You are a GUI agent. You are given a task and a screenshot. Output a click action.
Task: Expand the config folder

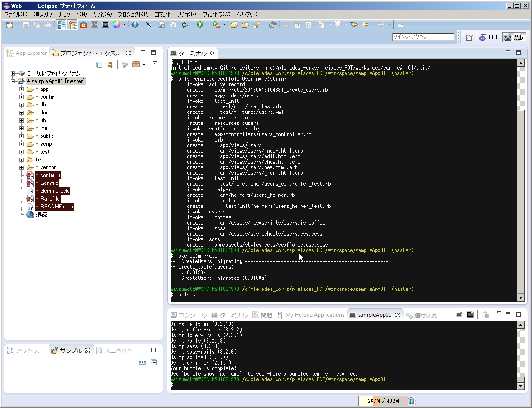21,97
